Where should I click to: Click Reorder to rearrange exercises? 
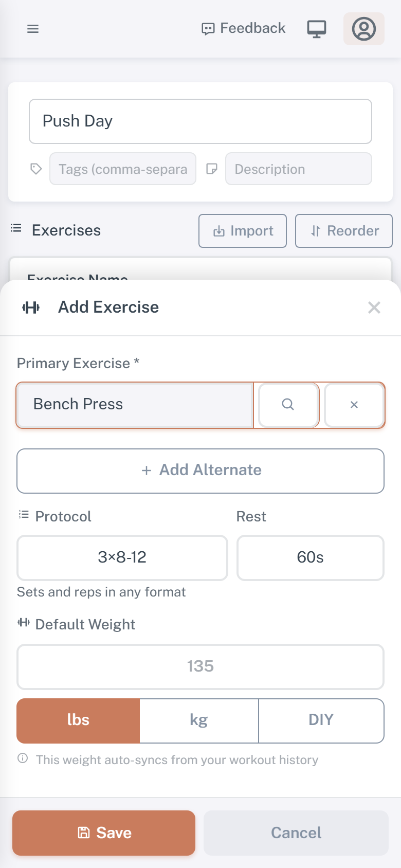(x=343, y=230)
